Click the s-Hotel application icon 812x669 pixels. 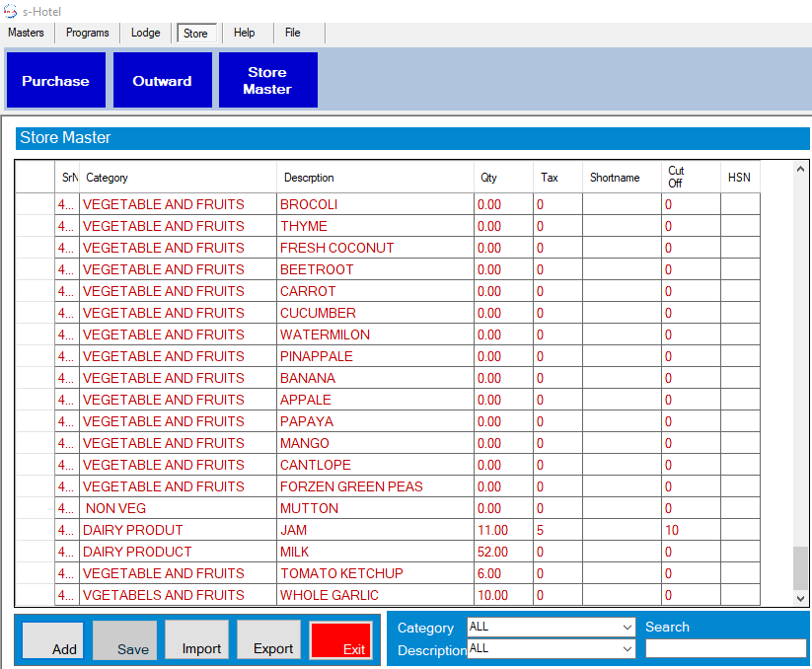[10, 10]
